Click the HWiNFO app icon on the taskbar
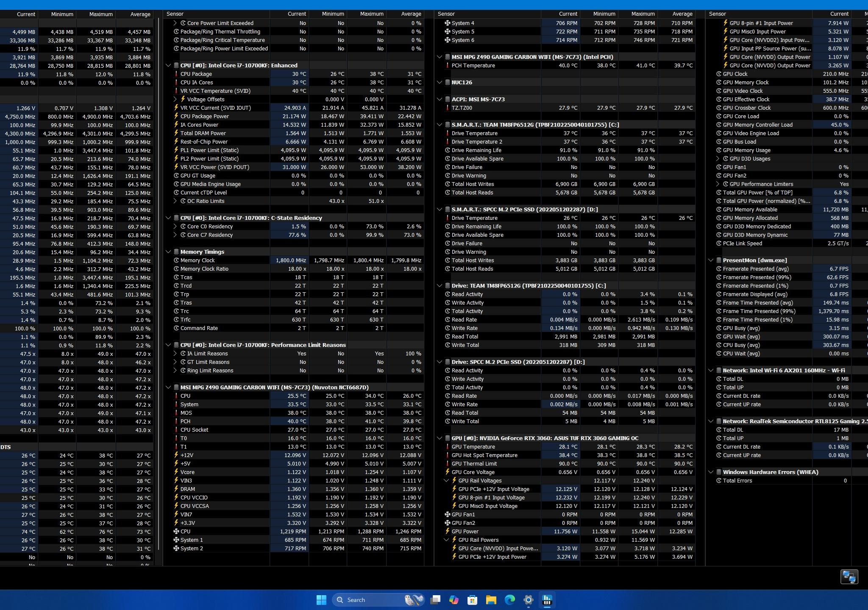Screen dimensions: 868x610 pyautogui.click(x=547, y=599)
